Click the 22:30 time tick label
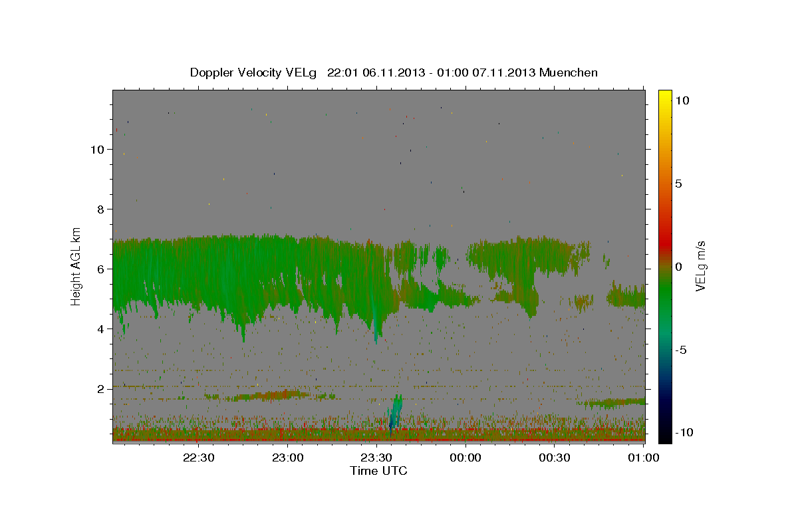The height and width of the screenshot is (532, 798). [199, 458]
